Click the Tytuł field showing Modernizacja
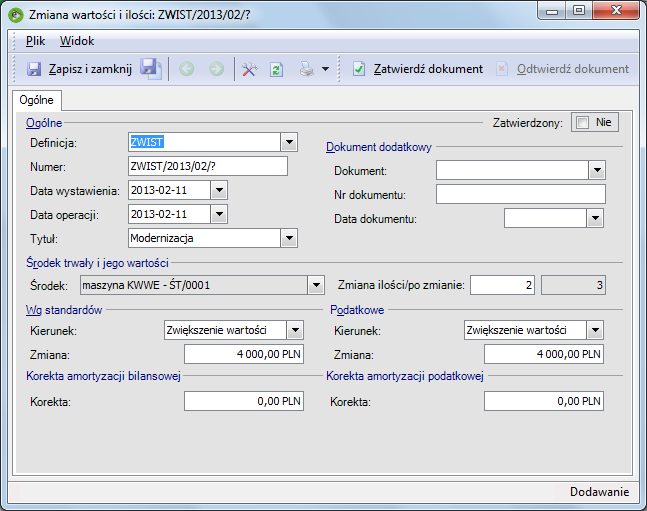 click(205, 238)
